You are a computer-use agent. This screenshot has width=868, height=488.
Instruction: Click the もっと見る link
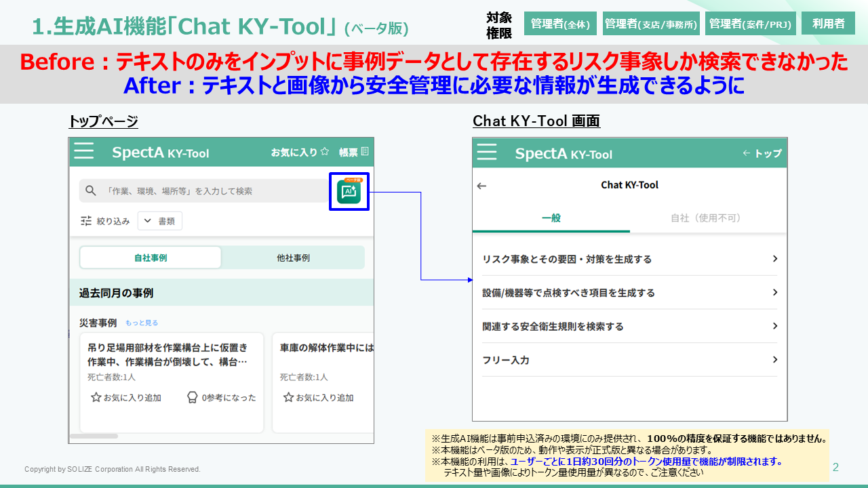point(142,323)
